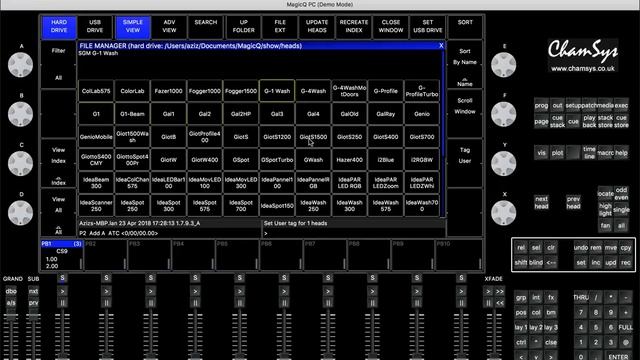Switch to USB DRIVE

(95, 27)
